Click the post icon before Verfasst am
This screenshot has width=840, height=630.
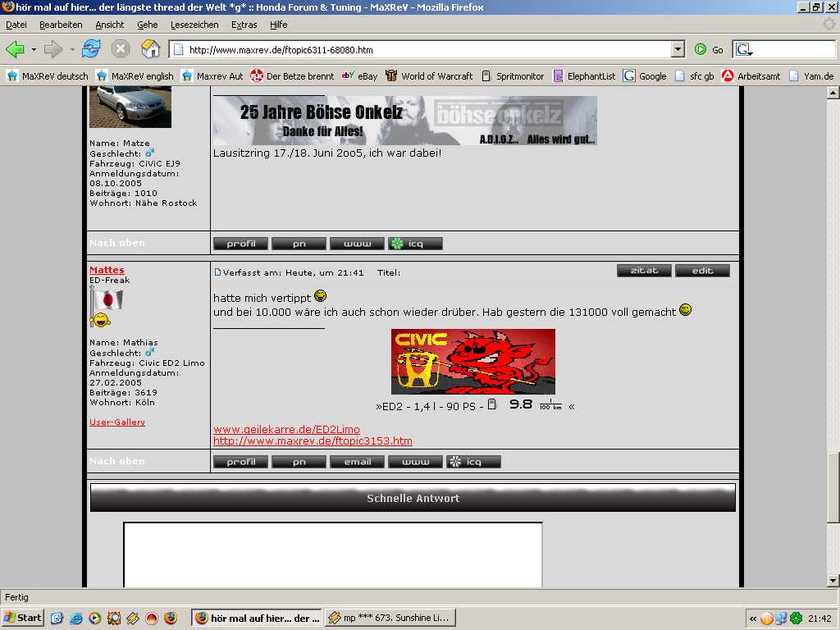217,272
